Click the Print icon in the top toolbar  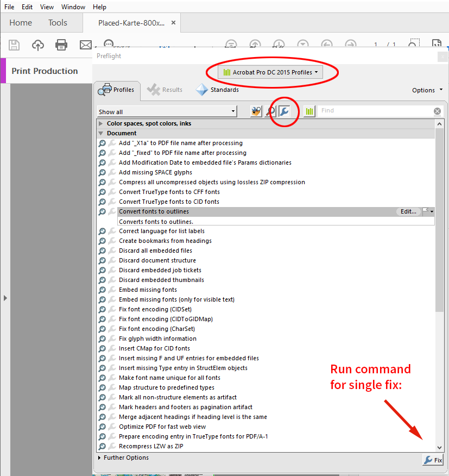tap(61, 45)
